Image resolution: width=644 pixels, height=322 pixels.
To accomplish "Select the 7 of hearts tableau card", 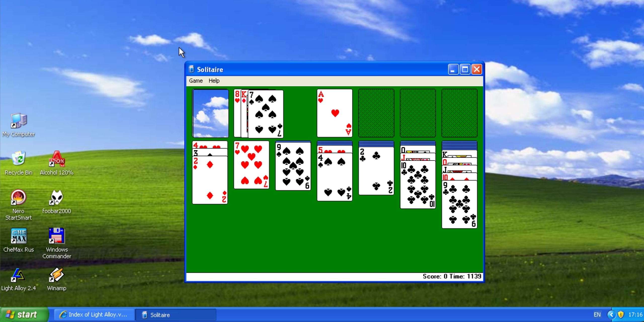I will tap(251, 165).
